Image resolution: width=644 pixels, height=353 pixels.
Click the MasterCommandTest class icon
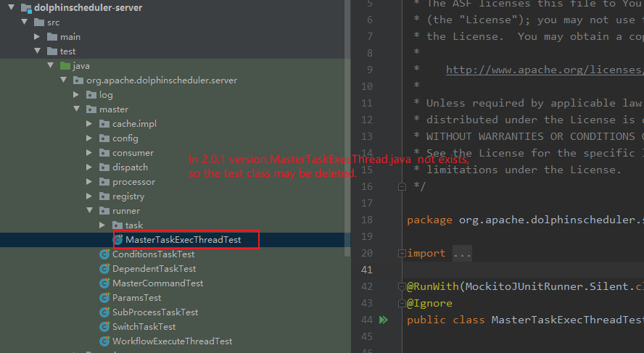(104, 283)
